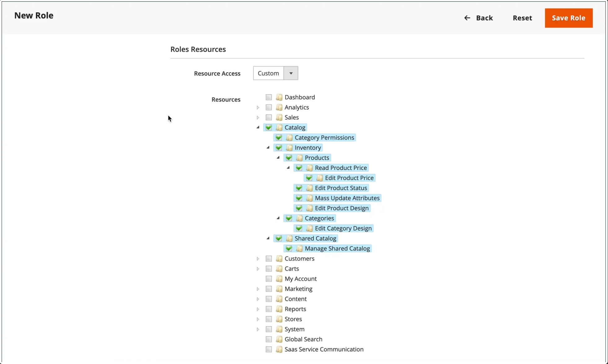Uncheck the Edit Product Price checkbox
Viewport: 608px width, 364px height.
pyautogui.click(x=309, y=178)
